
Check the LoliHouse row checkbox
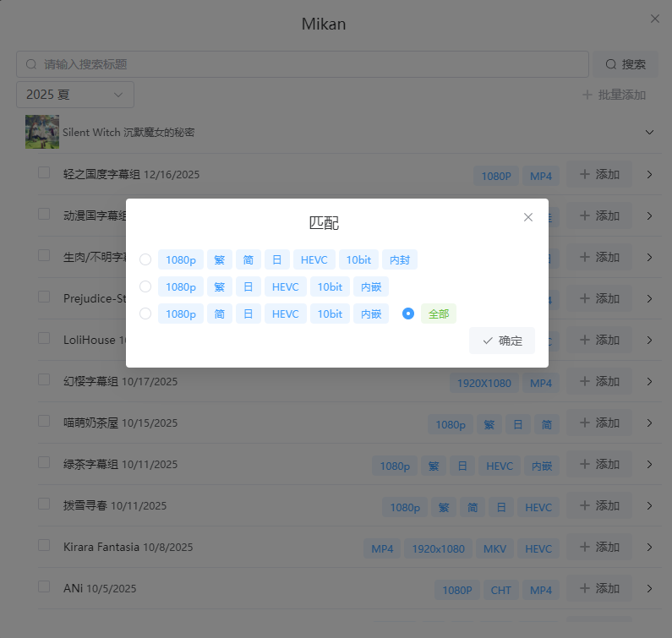coord(44,338)
